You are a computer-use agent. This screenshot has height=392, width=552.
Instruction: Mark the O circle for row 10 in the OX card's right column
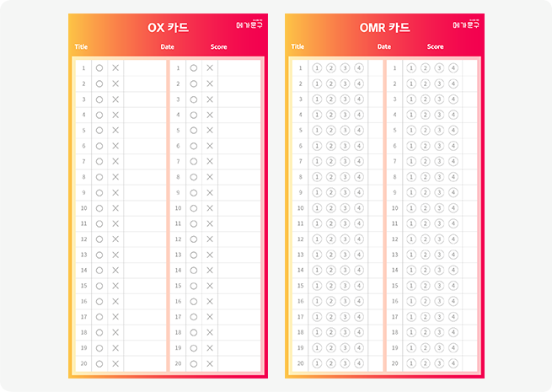(x=194, y=207)
